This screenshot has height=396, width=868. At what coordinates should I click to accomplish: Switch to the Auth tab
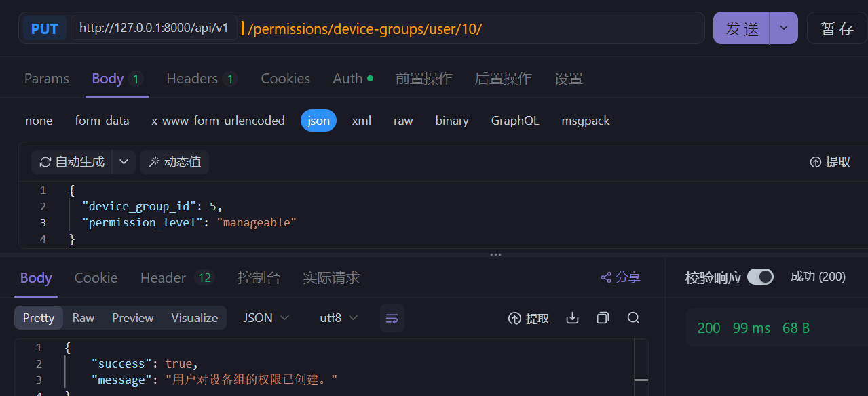353,79
